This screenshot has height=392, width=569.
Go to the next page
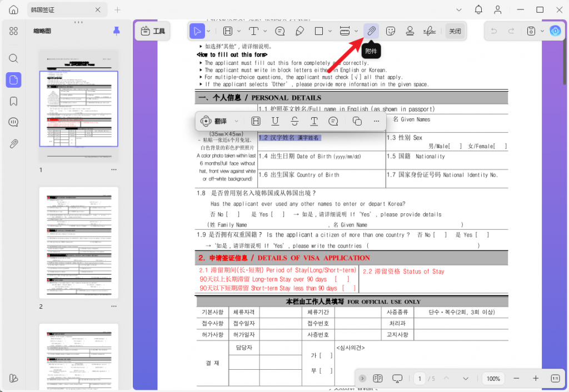[x=466, y=379]
